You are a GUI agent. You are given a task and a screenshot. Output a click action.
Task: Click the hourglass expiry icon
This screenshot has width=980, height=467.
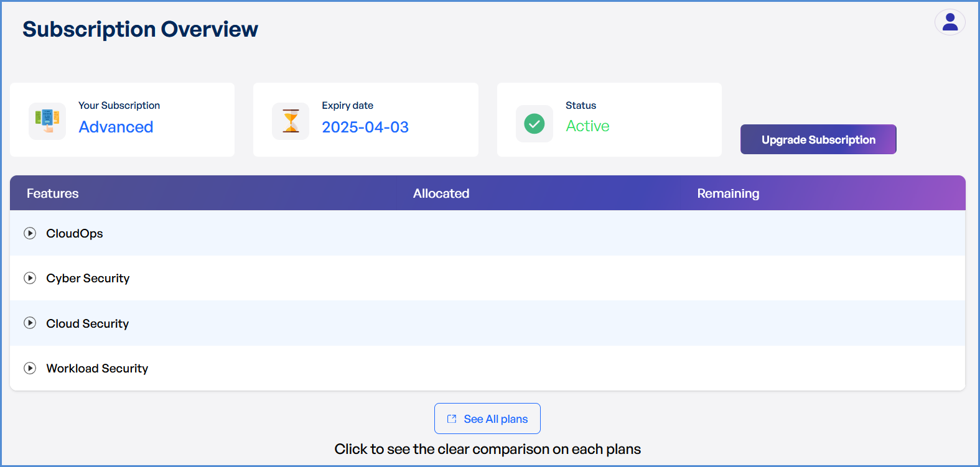point(291,121)
